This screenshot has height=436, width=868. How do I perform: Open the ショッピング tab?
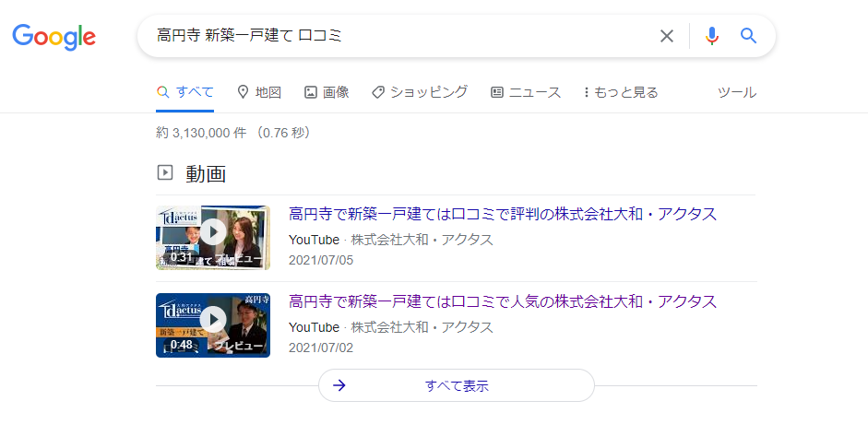coord(420,92)
